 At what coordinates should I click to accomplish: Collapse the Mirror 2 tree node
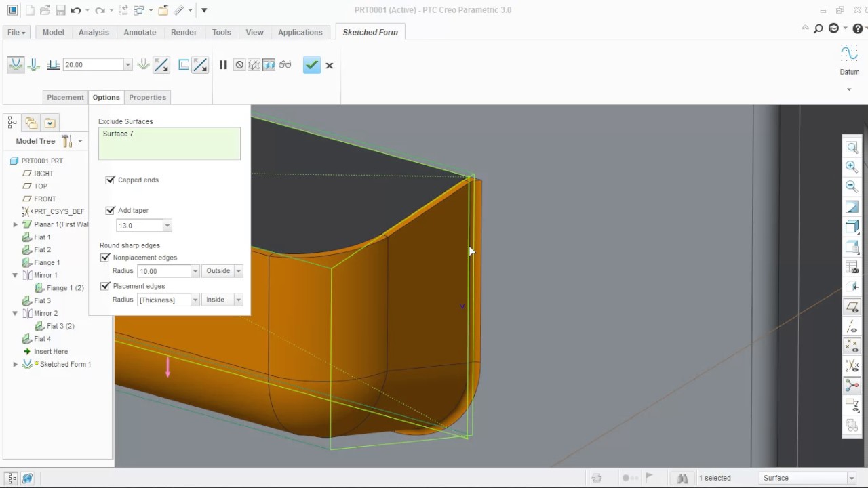click(x=16, y=313)
